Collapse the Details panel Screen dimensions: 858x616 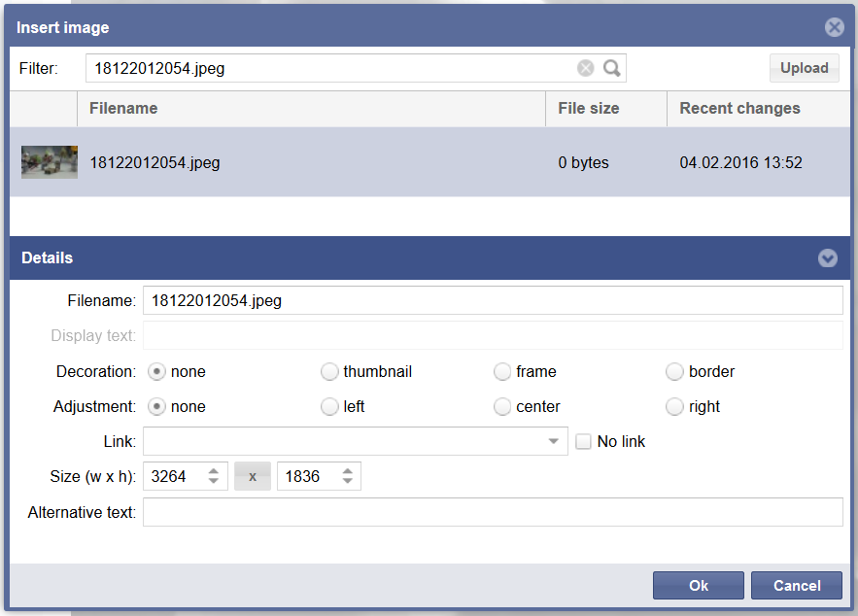(827, 258)
